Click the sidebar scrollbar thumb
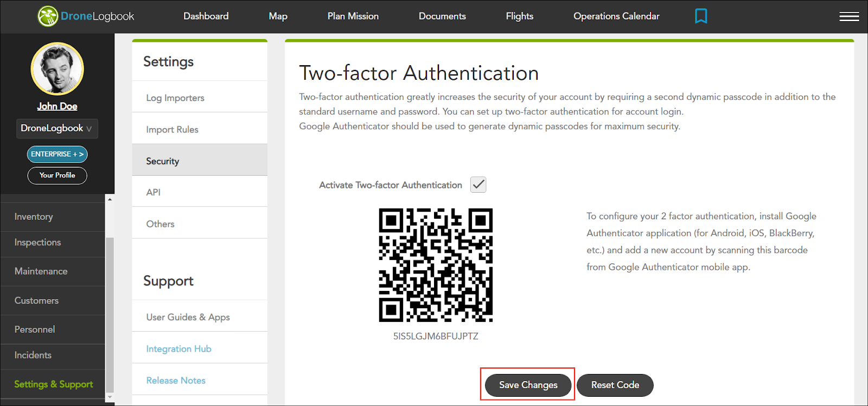The width and height of the screenshot is (868, 406). pos(110,315)
